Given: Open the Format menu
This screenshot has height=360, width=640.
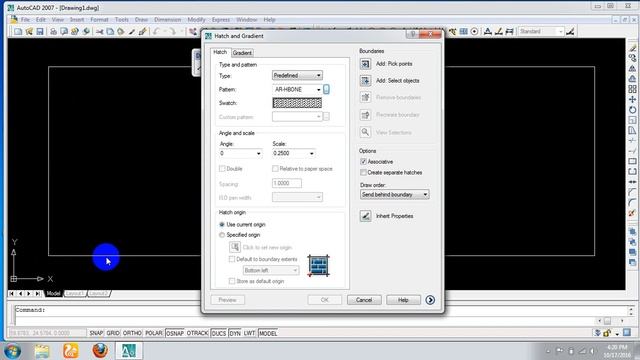Looking at the screenshot, I should point(99,20).
